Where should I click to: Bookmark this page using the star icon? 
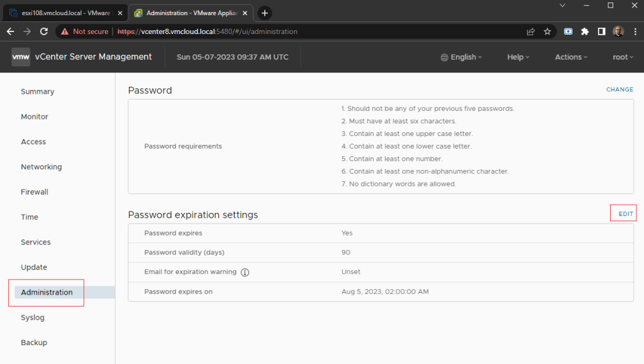[547, 31]
